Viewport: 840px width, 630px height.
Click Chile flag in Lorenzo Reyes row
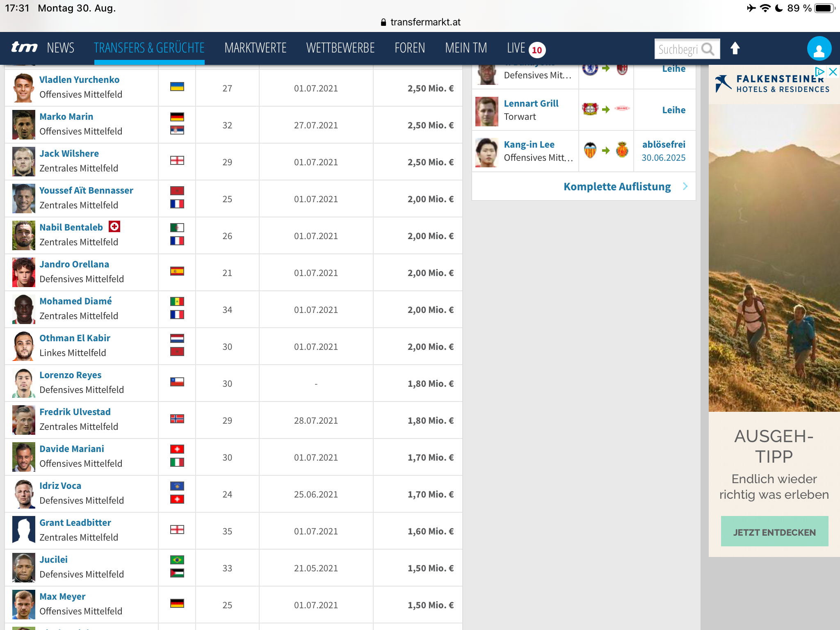pyautogui.click(x=177, y=382)
